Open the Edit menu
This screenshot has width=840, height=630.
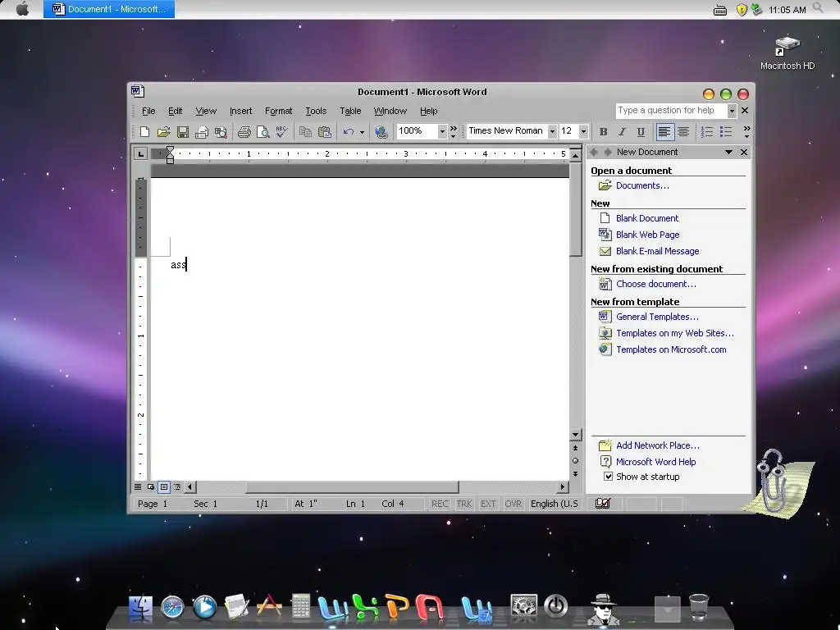(x=176, y=111)
